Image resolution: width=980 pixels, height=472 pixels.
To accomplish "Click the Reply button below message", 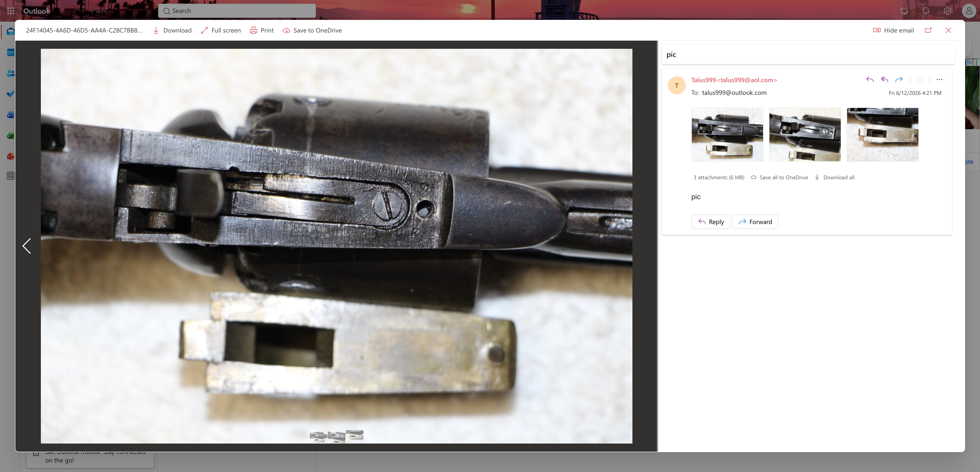I will click(711, 222).
